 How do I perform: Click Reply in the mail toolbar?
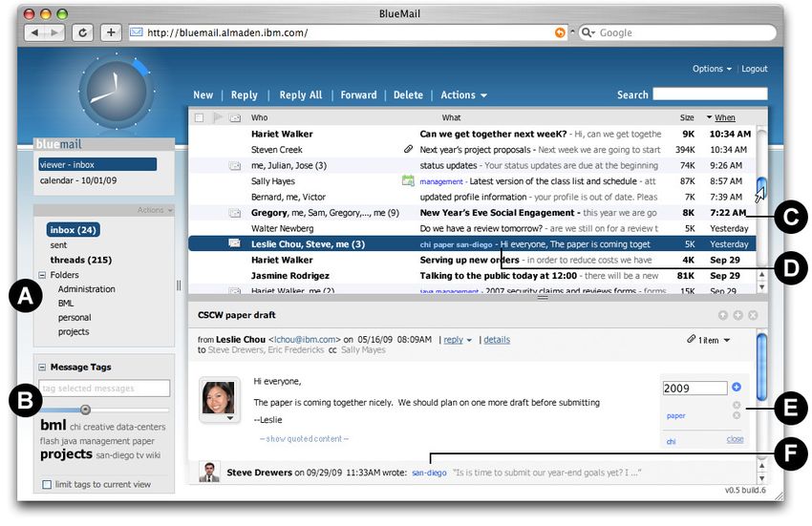pos(244,95)
